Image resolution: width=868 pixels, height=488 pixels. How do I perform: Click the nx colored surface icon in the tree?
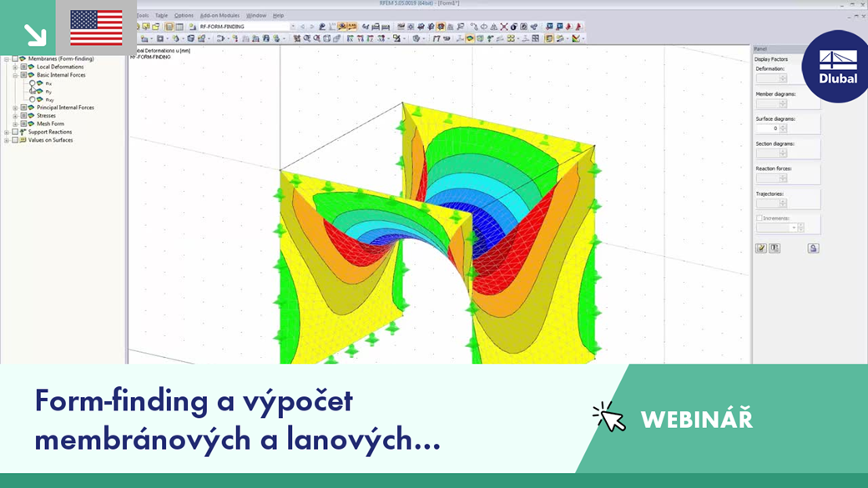40,83
